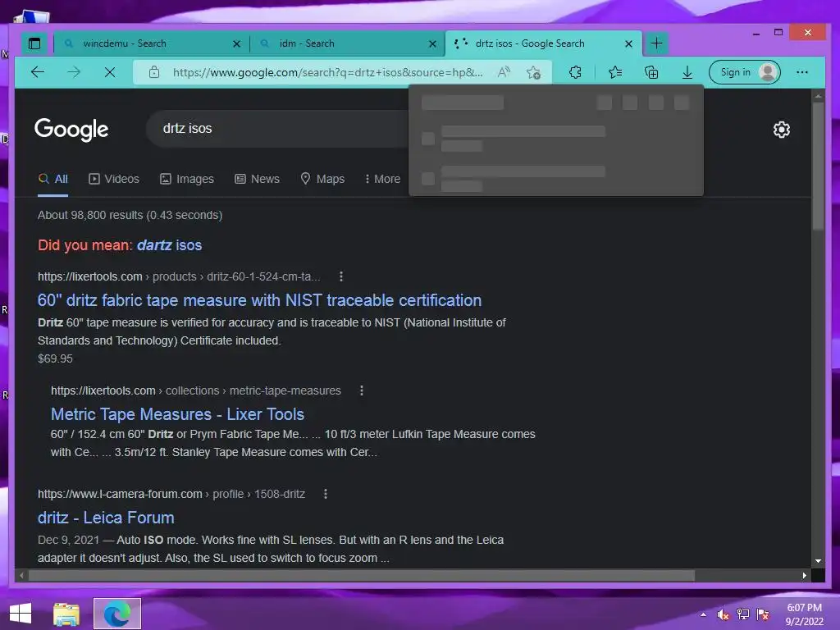The height and width of the screenshot is (630, 840).
Task: Click the muted volume tray icon
Action: [724, 614]
